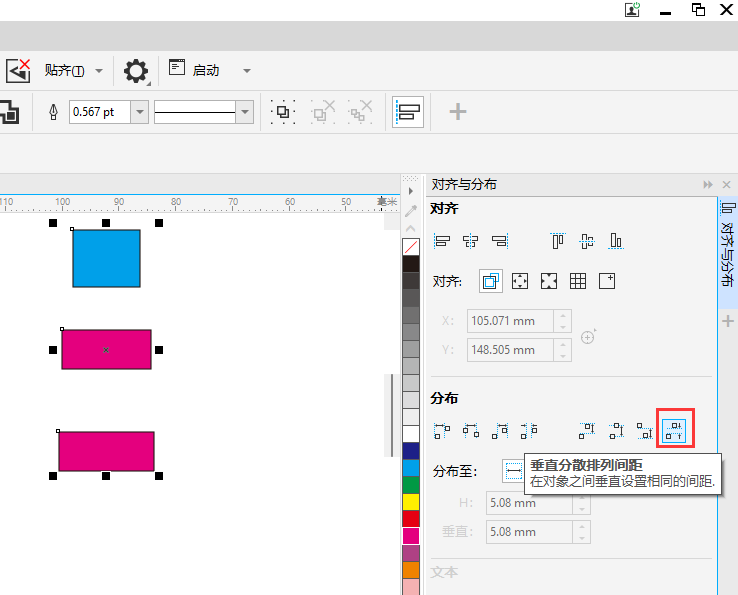Click the X coordinate stepper arrows
738x595 pixels.
pos(563,321)
